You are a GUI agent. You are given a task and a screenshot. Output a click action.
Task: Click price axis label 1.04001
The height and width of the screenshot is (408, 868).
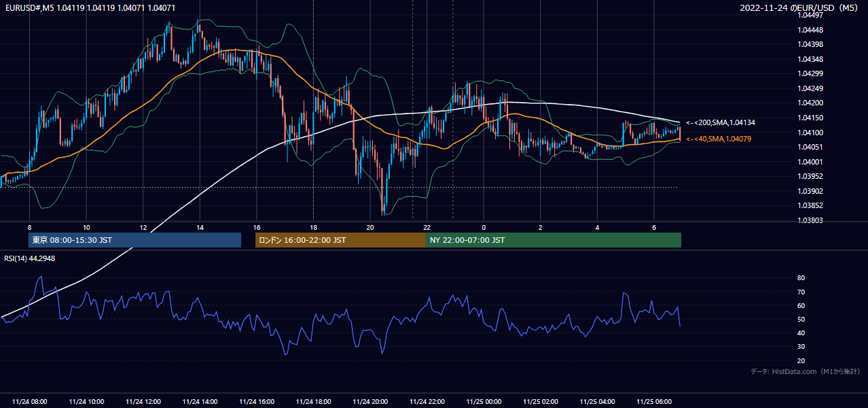(810, 162)
